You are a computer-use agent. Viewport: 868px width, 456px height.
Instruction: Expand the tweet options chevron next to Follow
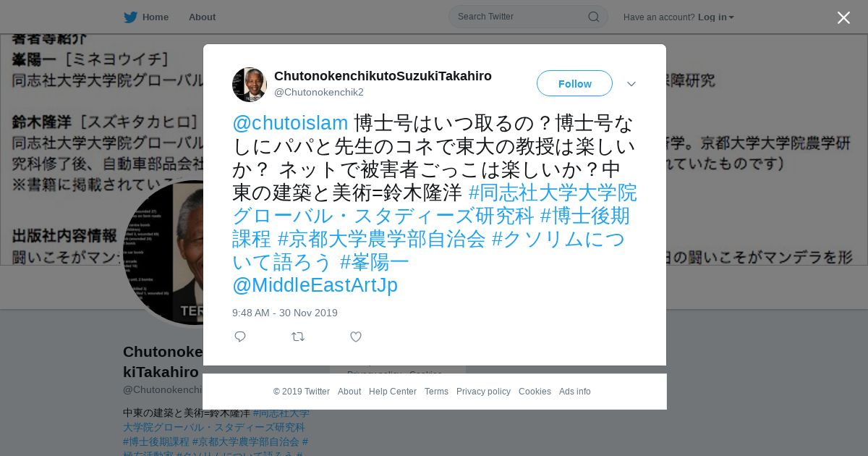[x=631, y=84]
